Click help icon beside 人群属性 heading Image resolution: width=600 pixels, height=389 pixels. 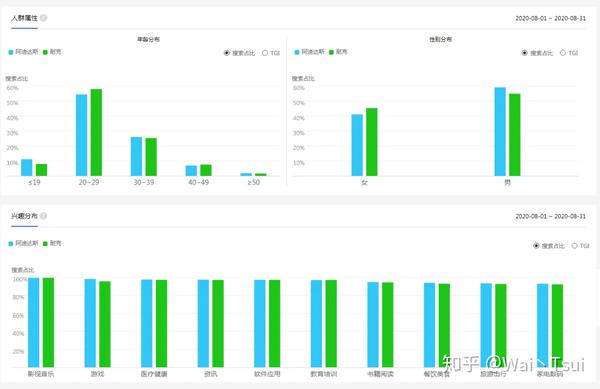point(44,18)
